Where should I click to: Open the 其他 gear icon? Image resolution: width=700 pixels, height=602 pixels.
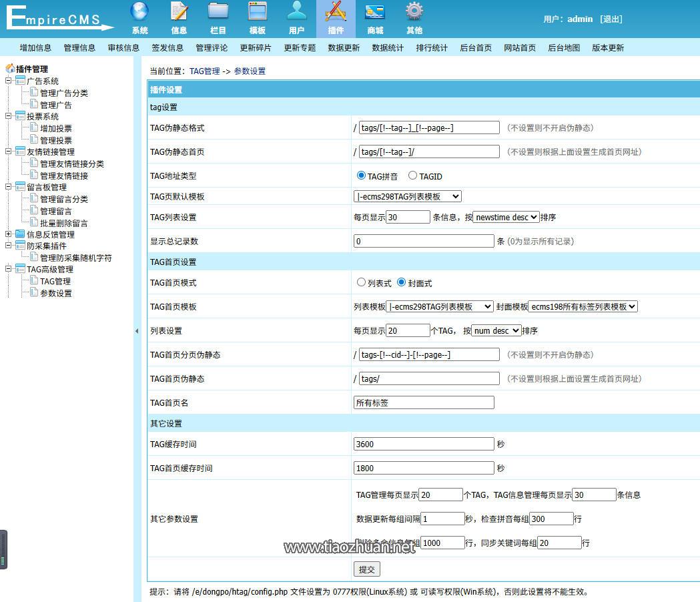[x=414, y=12]
